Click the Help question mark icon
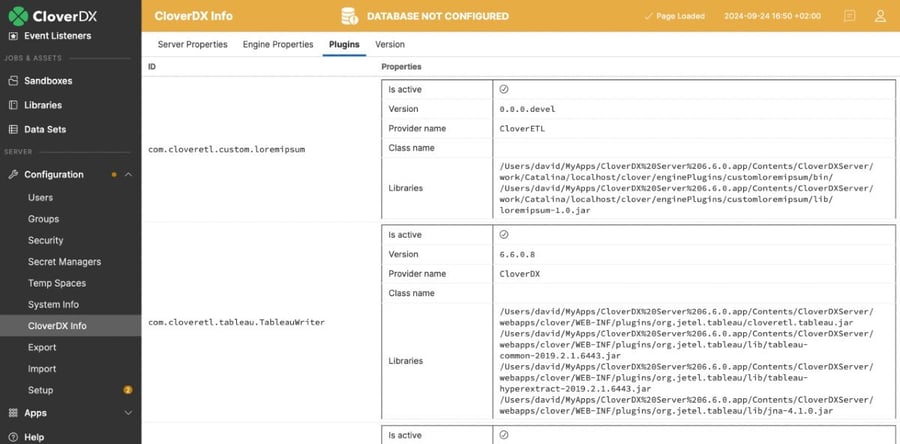Screen dimensions: 900x444 (13, 437)
